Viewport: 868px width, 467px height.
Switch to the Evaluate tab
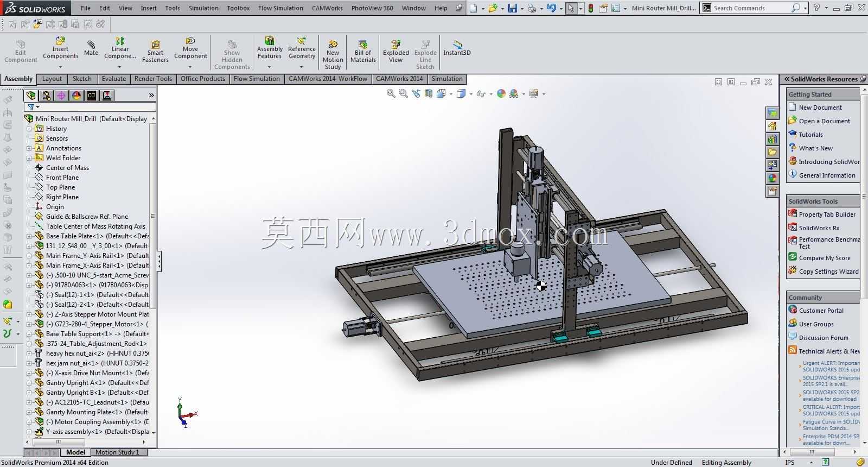click(114, 79)
